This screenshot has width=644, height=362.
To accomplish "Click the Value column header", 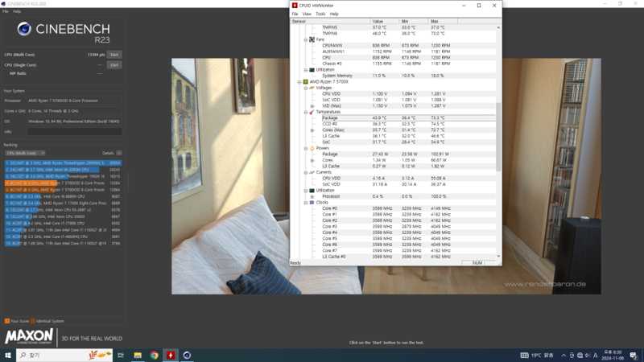I will tap(385, 21).
